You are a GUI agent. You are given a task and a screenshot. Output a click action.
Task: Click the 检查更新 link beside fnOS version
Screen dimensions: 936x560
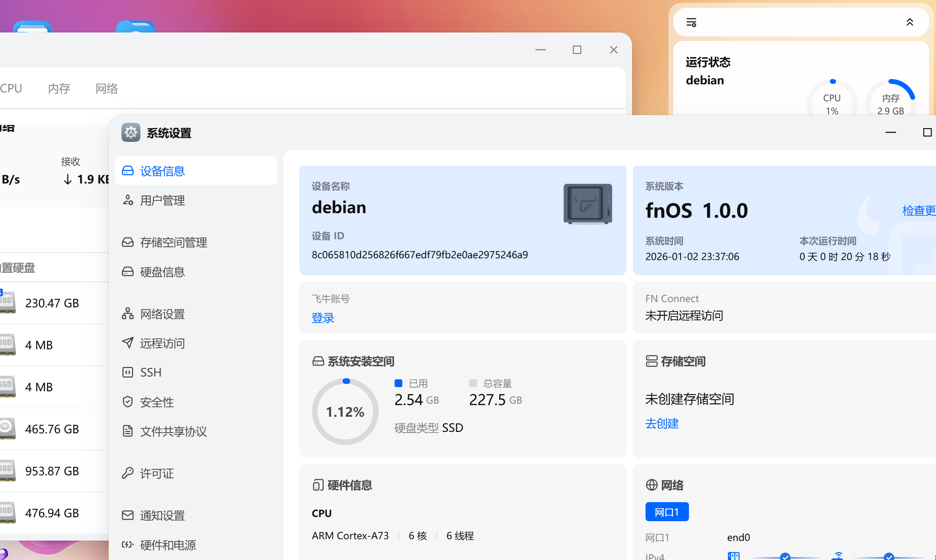coord(918,210)
